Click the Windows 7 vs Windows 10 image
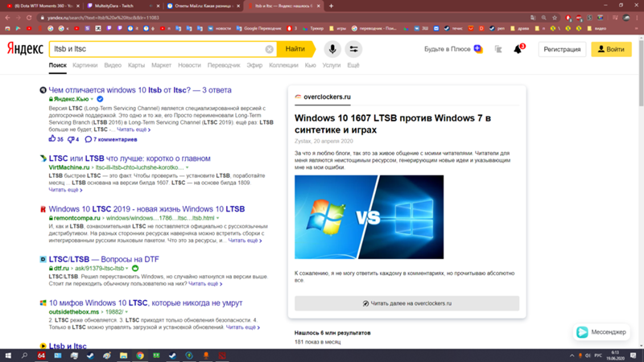 369,217
